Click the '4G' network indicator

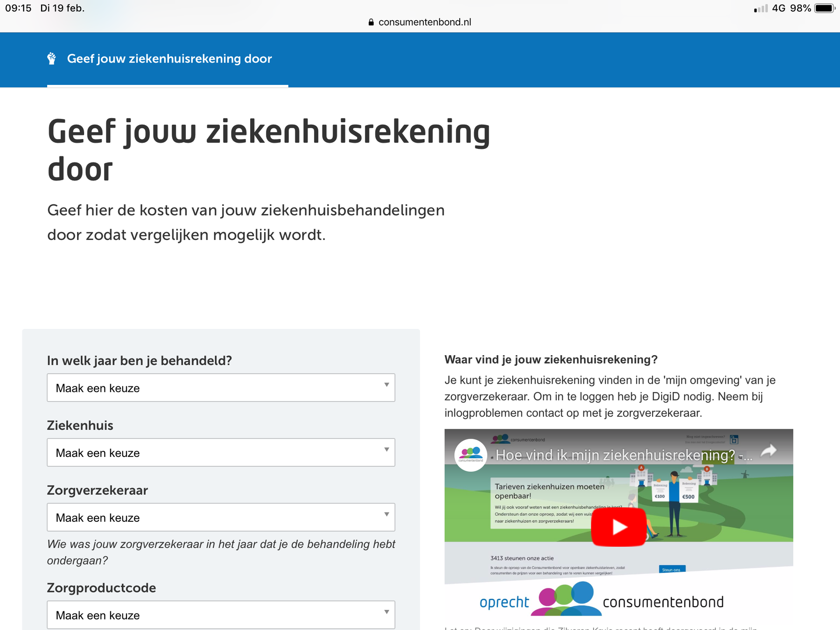click(x=778, y=8)
